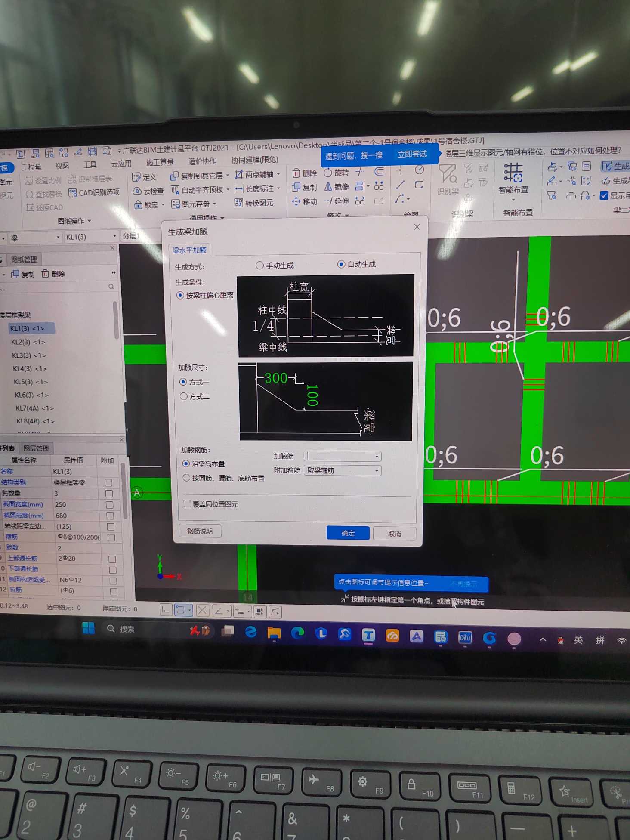Open system tray hidden icons chevron

pyautogui.click(x=543, y=640)
